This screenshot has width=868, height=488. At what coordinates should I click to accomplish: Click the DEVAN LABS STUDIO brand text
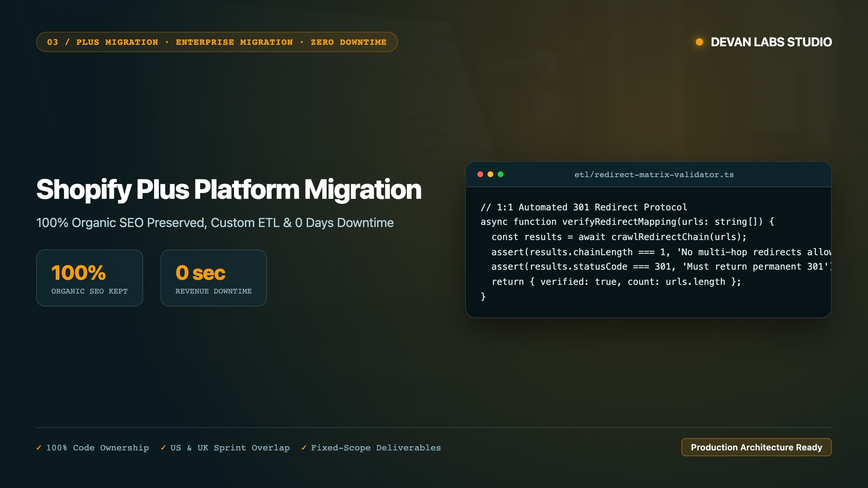[771, 42]
